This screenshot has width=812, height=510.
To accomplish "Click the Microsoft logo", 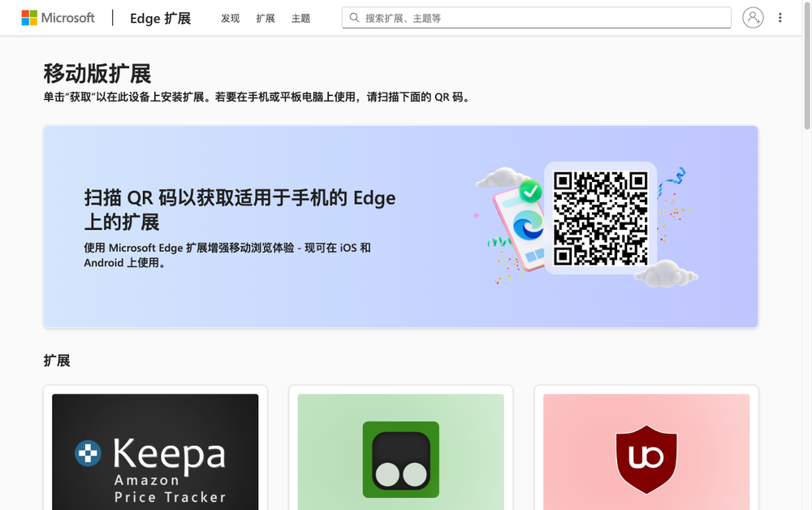I will [x=58, y=18].
